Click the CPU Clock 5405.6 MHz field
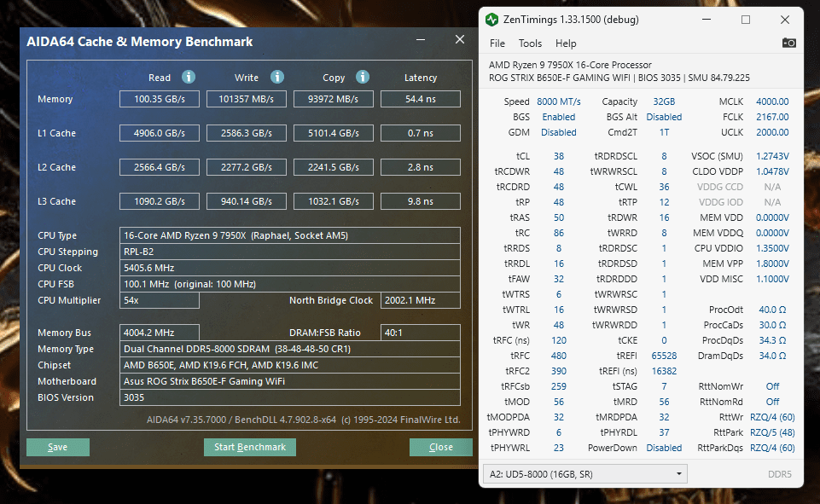 click(x=290, y=268)
